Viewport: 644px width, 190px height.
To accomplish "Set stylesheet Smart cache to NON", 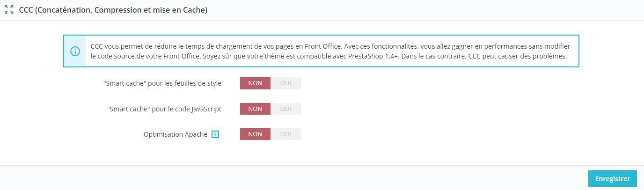I will pos(255,83).
